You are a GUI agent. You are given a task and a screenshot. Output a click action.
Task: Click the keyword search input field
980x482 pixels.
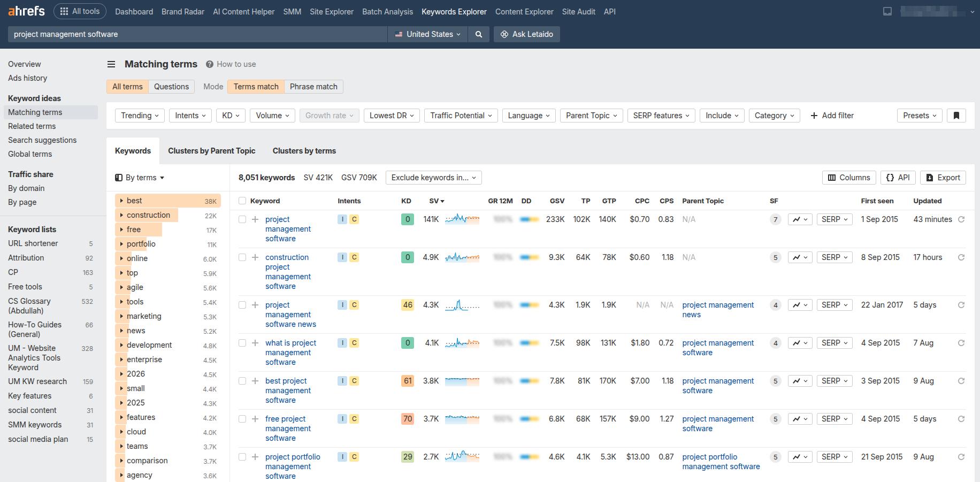[x=197, y=34]
